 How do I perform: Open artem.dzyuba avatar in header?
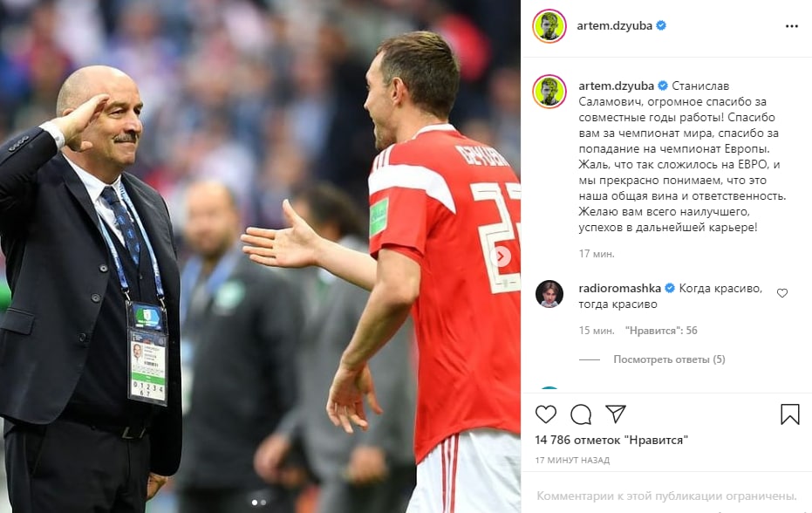[549, 26]
